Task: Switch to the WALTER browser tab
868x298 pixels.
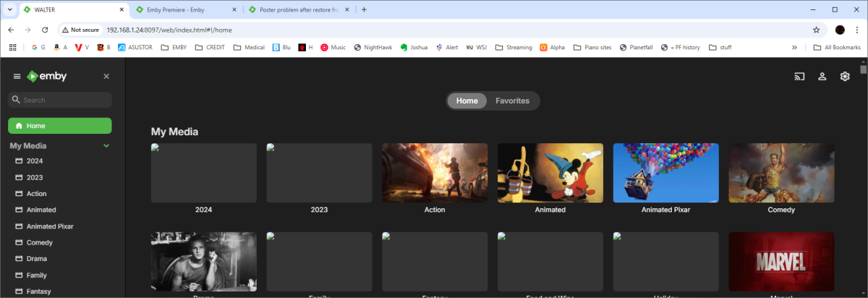Action: (72, 9)
